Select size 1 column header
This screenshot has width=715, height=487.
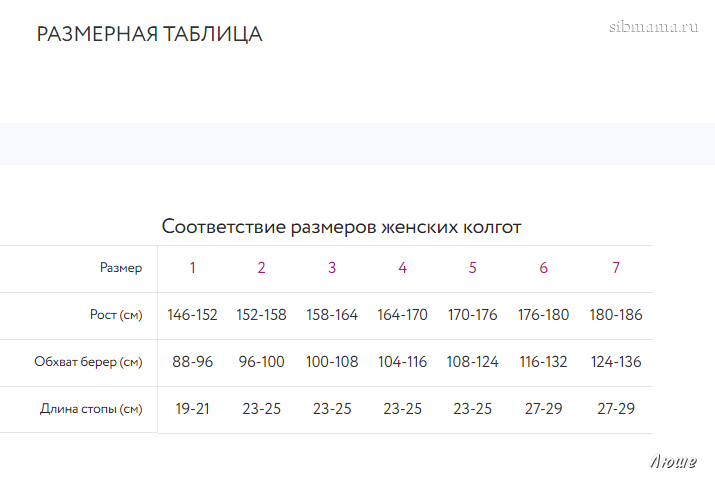click(192, 268)
